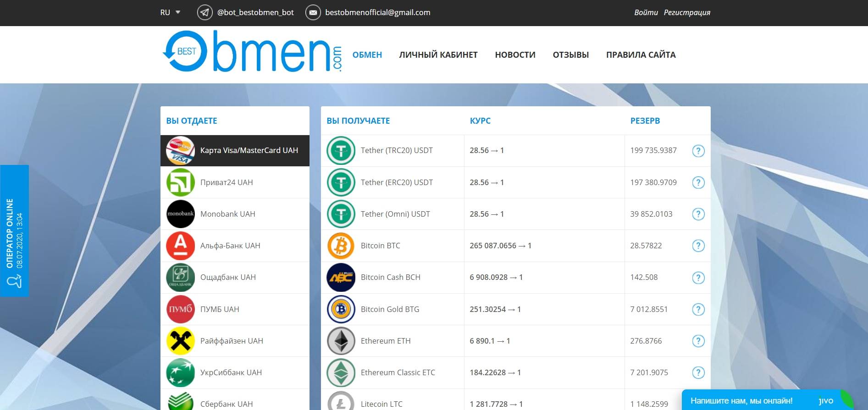Viewport: 868px width, 410px height.
Task: Select the УкрСиббанк UAH green icon
Action: [180, 372]
